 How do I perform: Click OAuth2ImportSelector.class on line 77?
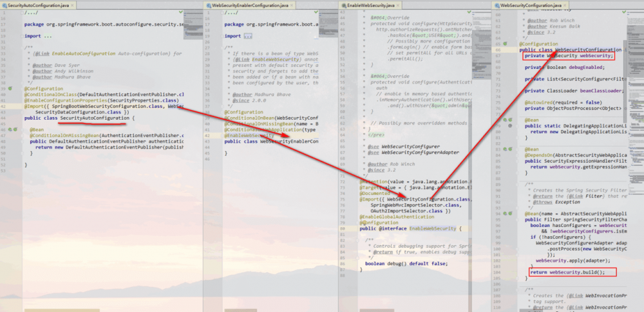[x=405, y=210]
